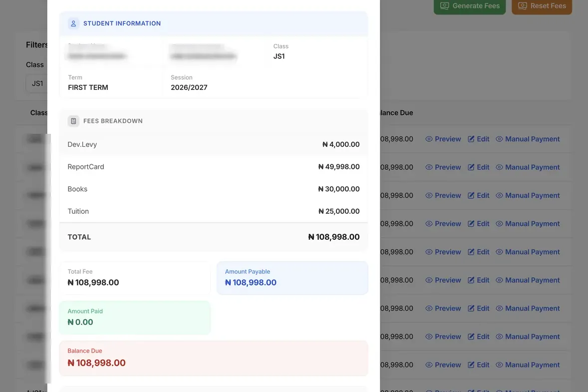This screenshot has height=392, width=588.
Task: Select the FEES BREAKDOWN heading text
Action: [x=113, y=121]
